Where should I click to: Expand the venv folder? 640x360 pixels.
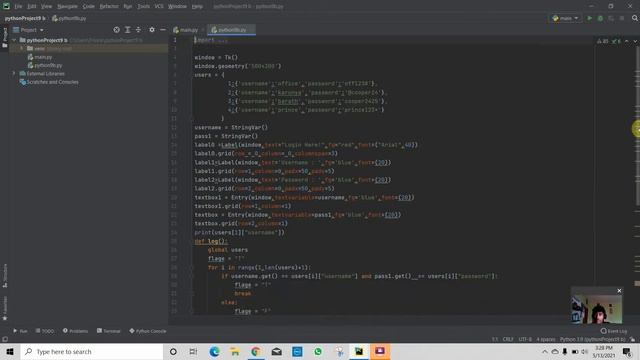[x=22, y=49]
